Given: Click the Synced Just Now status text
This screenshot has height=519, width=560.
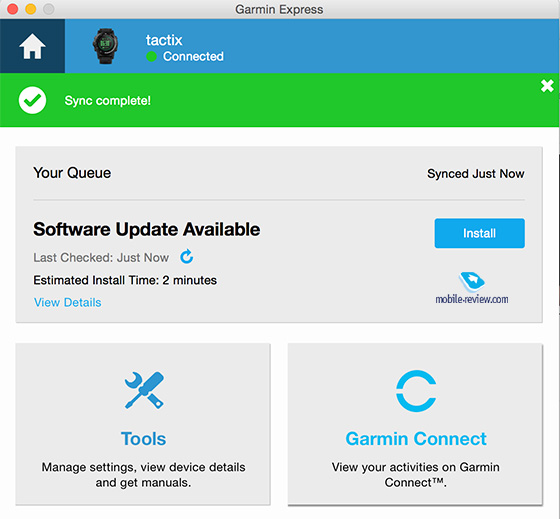Looking at the screenshot, I should (x=476, y=174).
